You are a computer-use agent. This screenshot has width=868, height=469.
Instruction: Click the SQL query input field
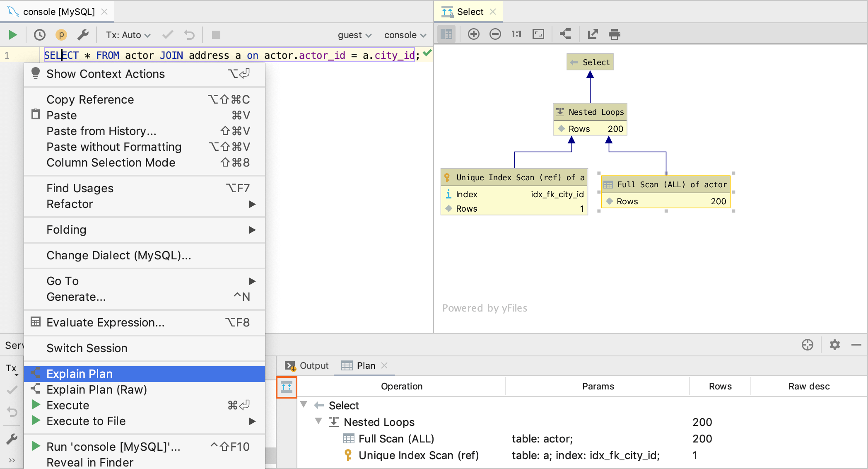coord(230,55)
